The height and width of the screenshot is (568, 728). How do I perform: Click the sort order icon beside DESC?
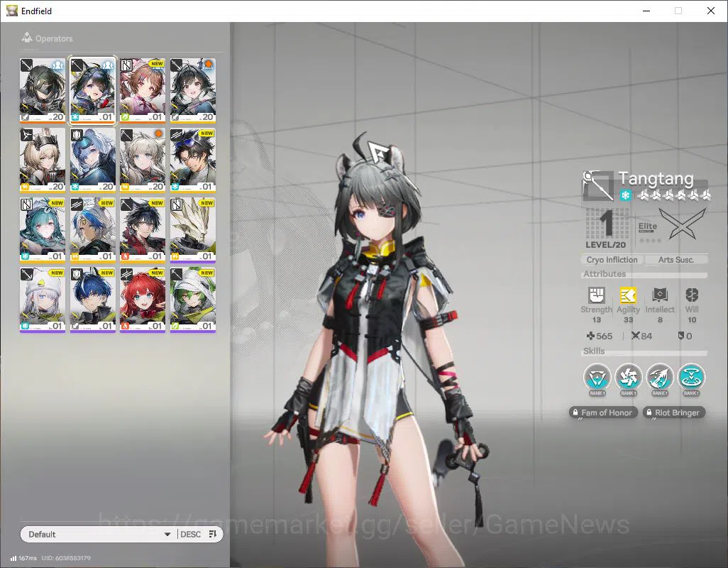[213, 534]
